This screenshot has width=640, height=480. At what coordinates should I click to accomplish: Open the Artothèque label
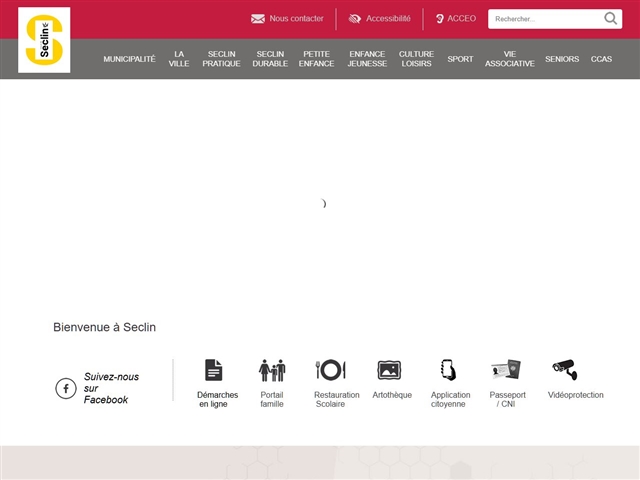tap(392, 395)
